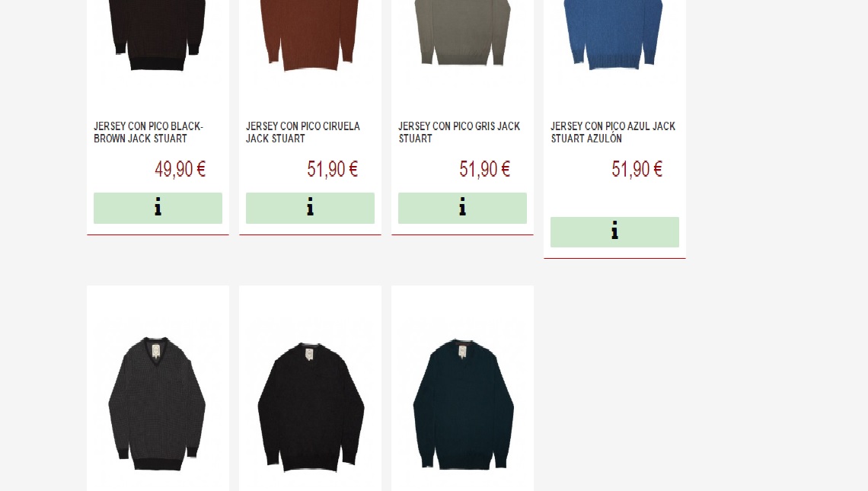Click info button under Gris jersey
Viewport: 868px width, 491px height.
point(462,208)
